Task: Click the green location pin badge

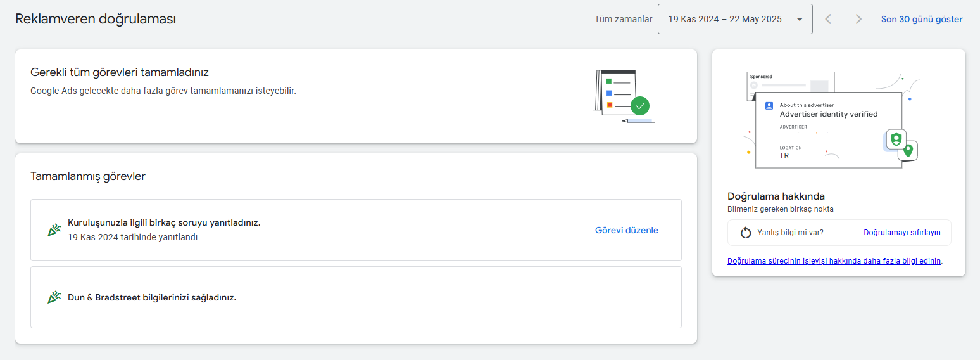Action: click(908, 150)
